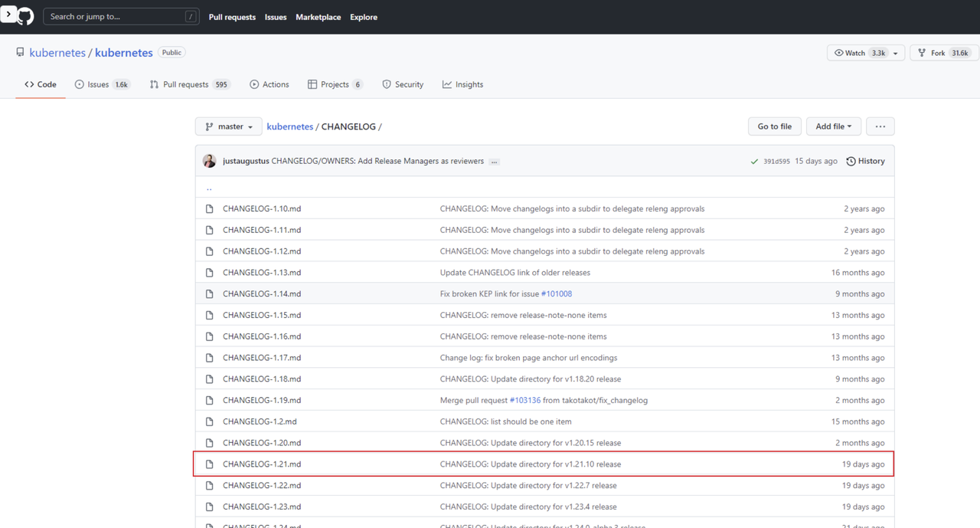Switch to the Pull requests tab

pyautogui.click(x=190, y=84)
